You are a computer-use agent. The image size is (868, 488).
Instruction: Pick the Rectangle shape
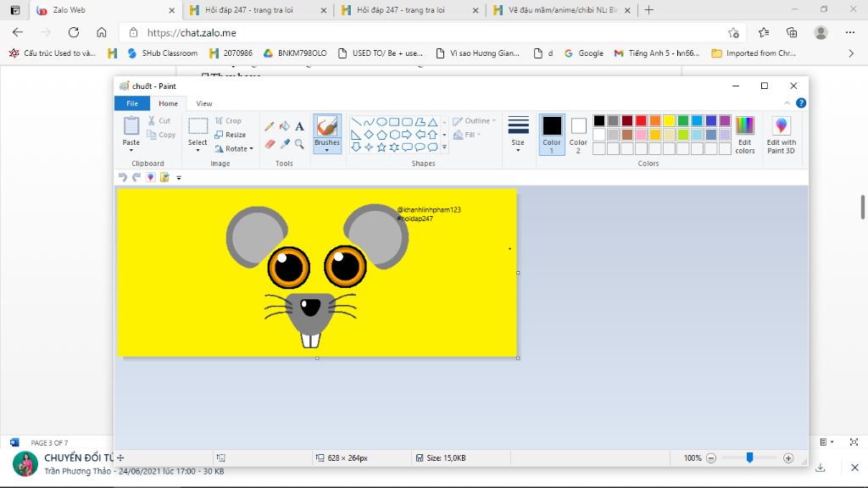click(394, 122)
